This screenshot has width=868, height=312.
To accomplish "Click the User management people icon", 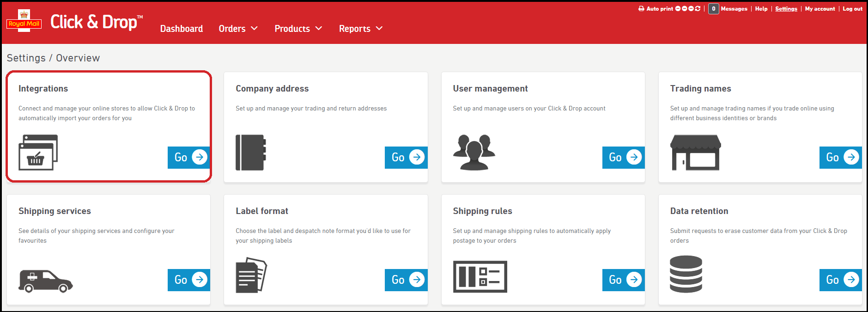I will 474,153.
